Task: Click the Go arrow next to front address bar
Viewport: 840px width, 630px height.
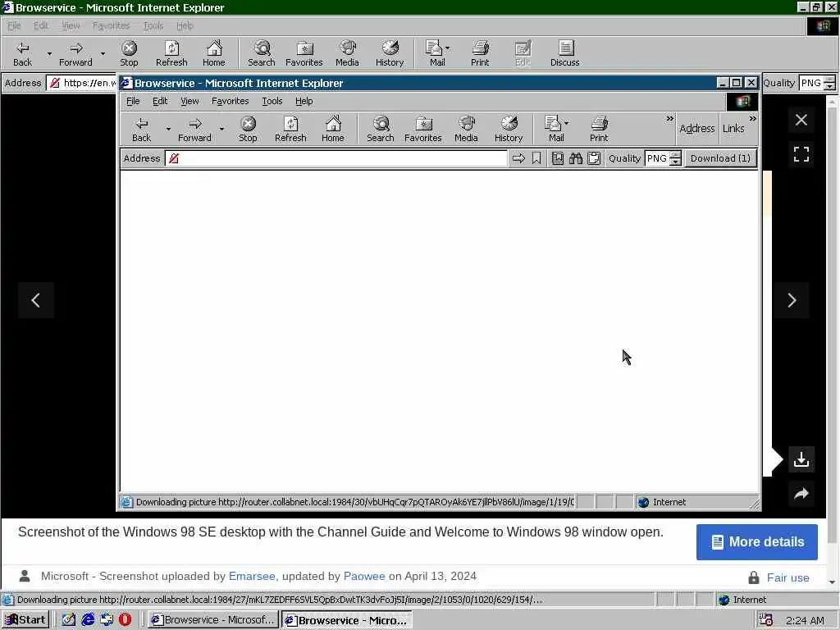Action: [x=518, y=158]
